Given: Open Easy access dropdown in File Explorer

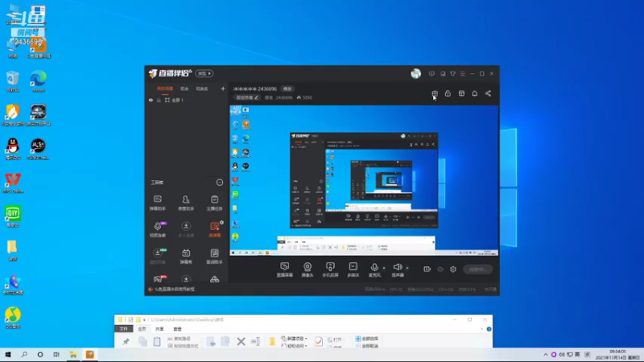Looking at the screenshot, I should point(294,346).
